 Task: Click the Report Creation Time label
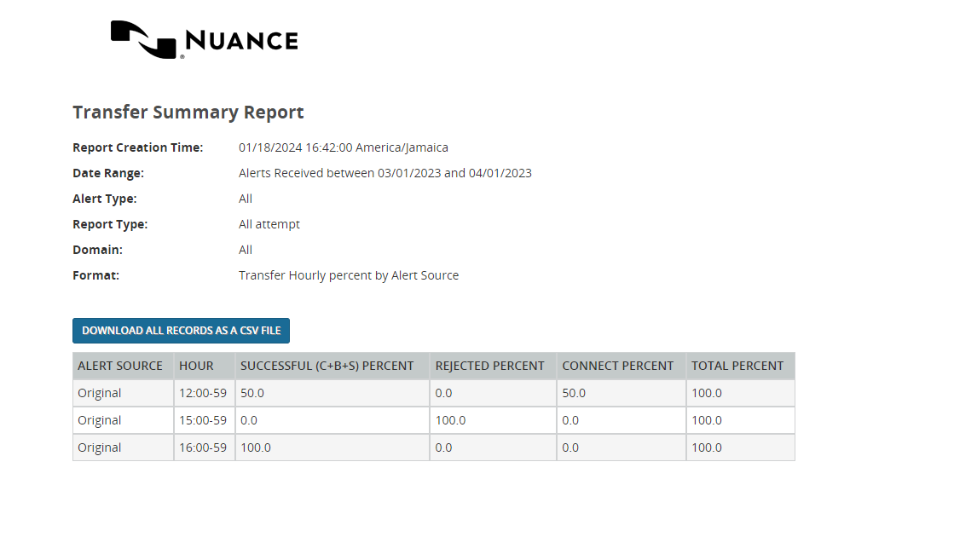(x=138, y=147)
